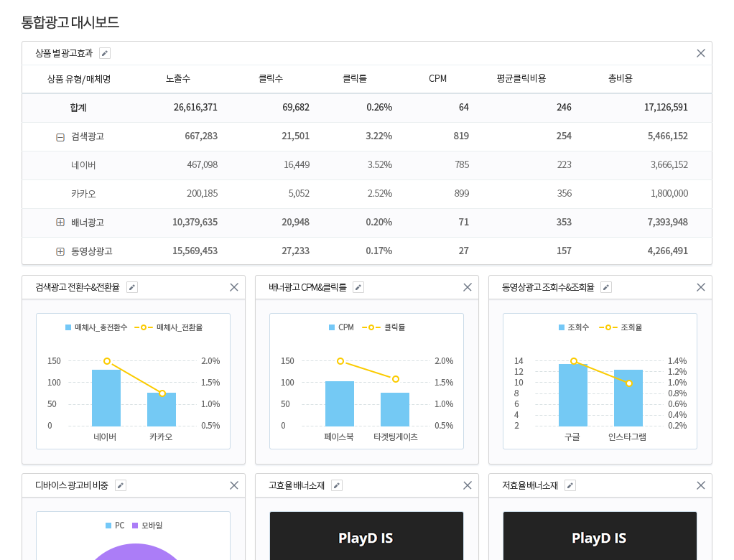Viewport: 734px width, 560px height.
Task: Click edit icon on 저효율배너소재 panel
Action: (570, 485)
